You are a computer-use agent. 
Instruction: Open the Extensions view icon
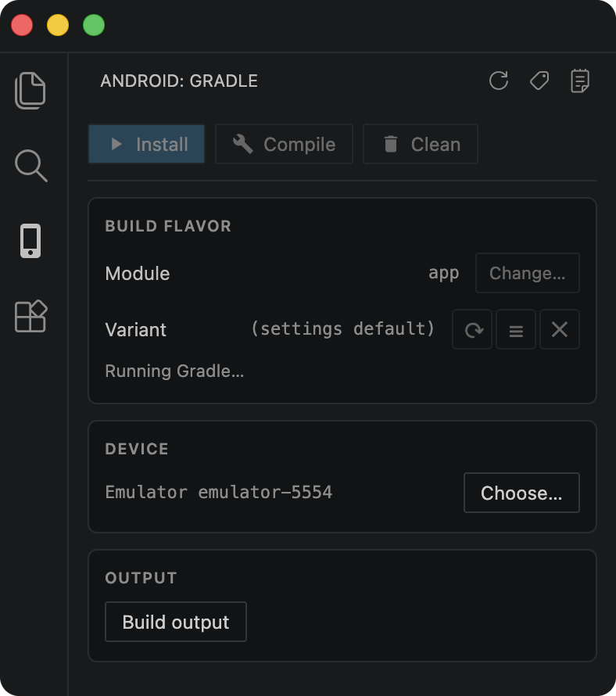click(x=30, y=317)
